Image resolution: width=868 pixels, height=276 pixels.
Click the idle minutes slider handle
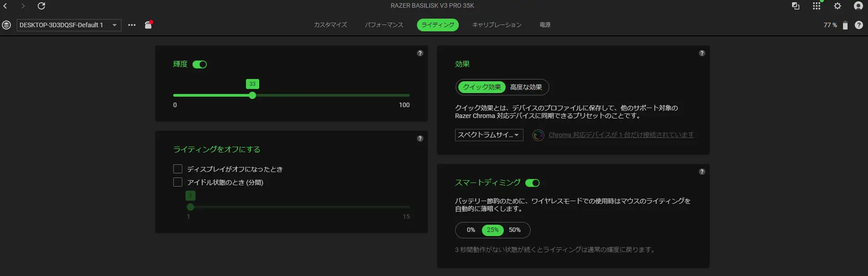pos(191,207)
